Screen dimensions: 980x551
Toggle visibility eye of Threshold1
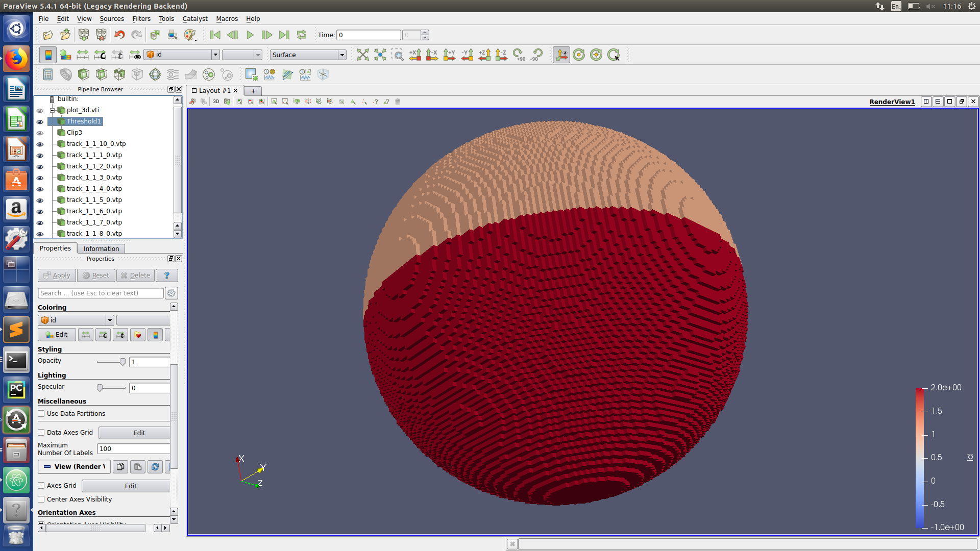(x=40, y=121)
